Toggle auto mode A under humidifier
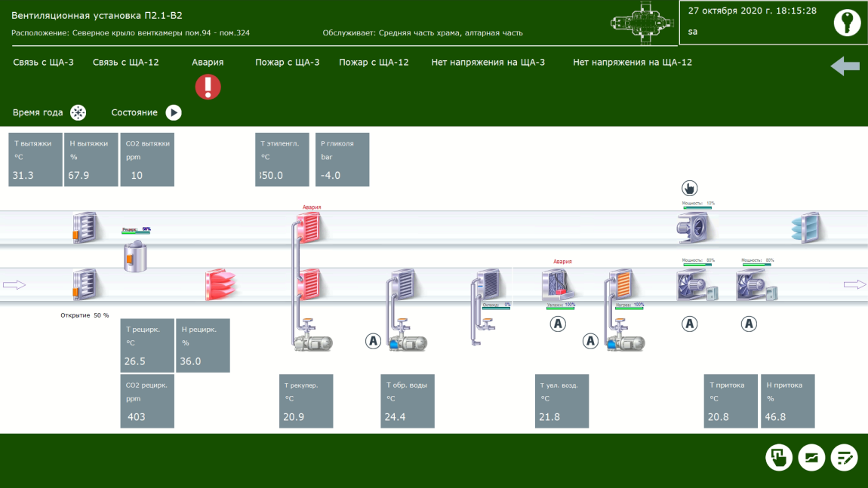Screen dimensions: 868x488 557,324
